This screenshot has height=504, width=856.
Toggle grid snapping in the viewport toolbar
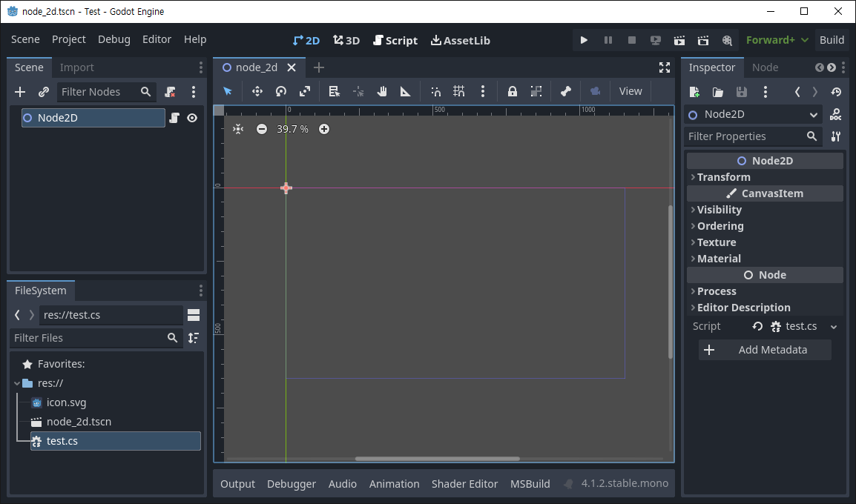pos(459,91)
